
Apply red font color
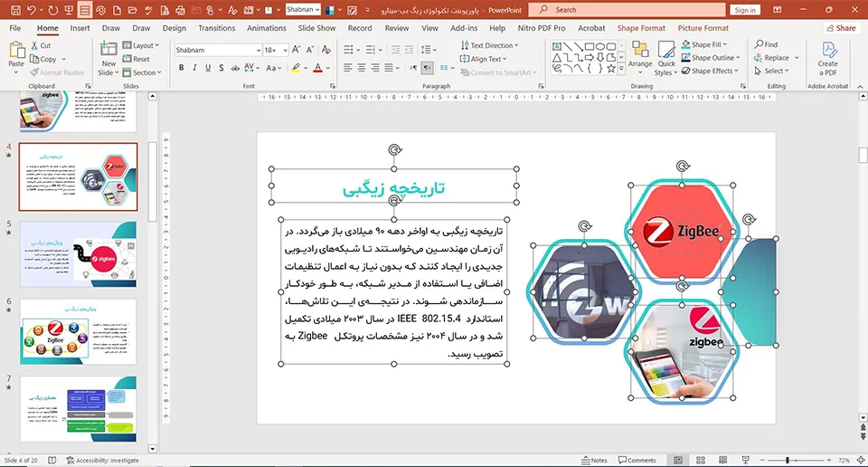tap(317, 68)
